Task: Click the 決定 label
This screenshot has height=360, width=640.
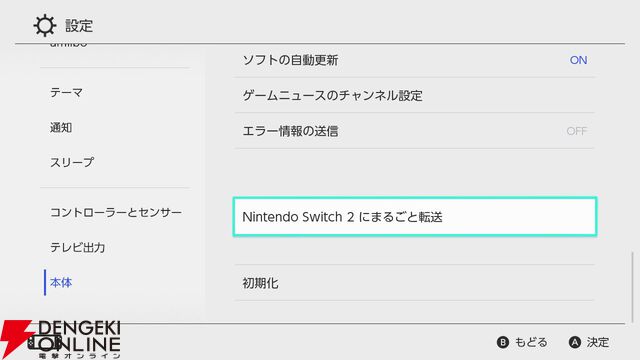Action: (x=598, y=342)
